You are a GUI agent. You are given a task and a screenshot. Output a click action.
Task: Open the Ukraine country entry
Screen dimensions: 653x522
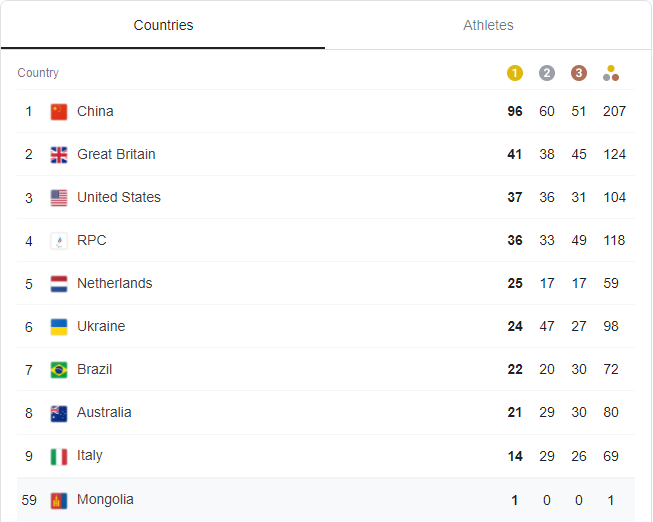click(x=326, y=326)
